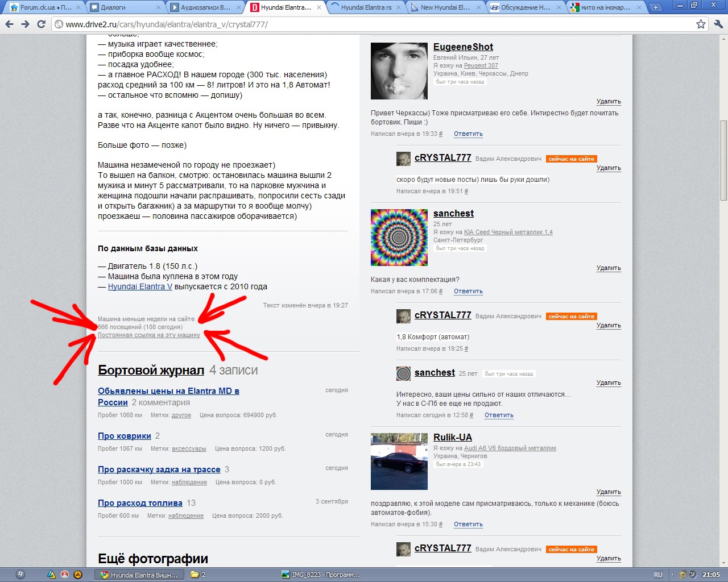Go back to the previous page
728x582 pixels.
[x=9, y=24]
